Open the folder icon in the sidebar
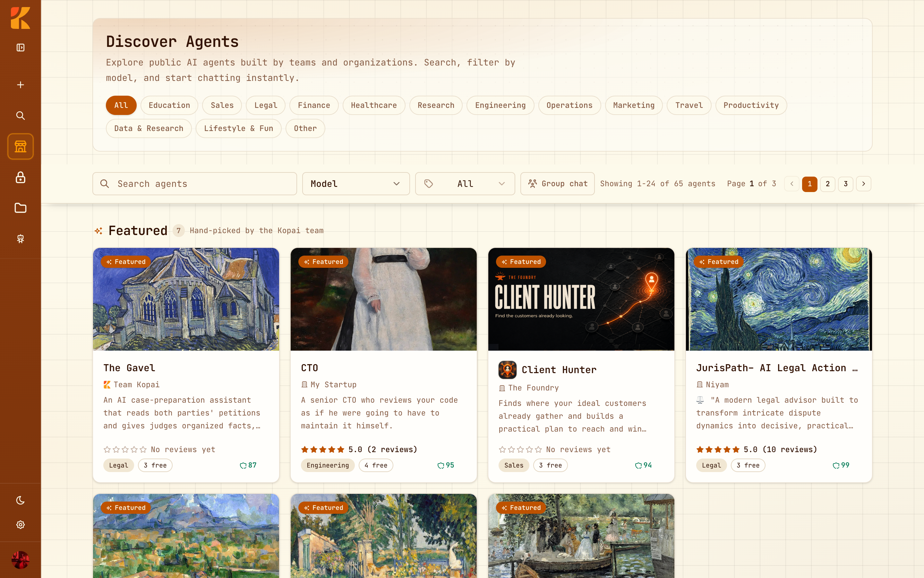The height and width of the screenshot is (578, 924). pos(21,208)
